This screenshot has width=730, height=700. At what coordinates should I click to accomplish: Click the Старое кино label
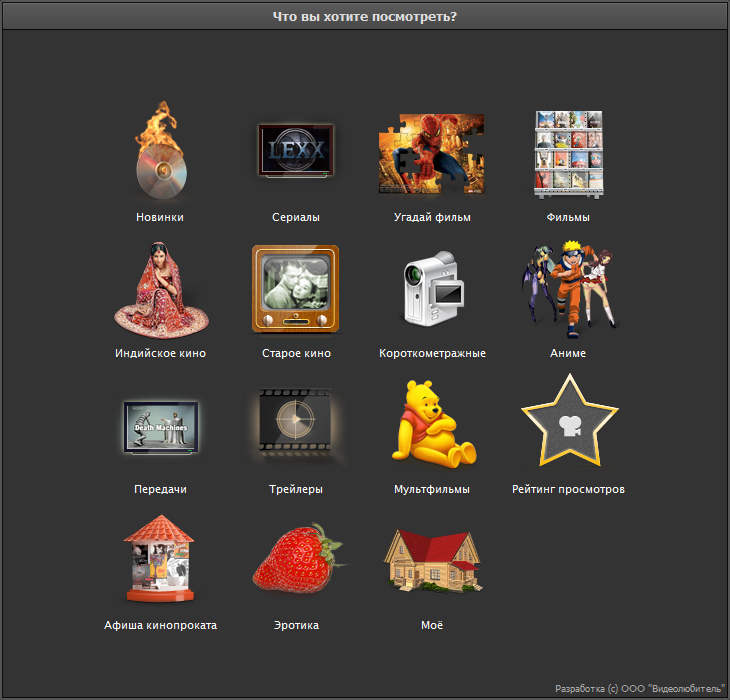pyautogui.click(x=296, y=353)
